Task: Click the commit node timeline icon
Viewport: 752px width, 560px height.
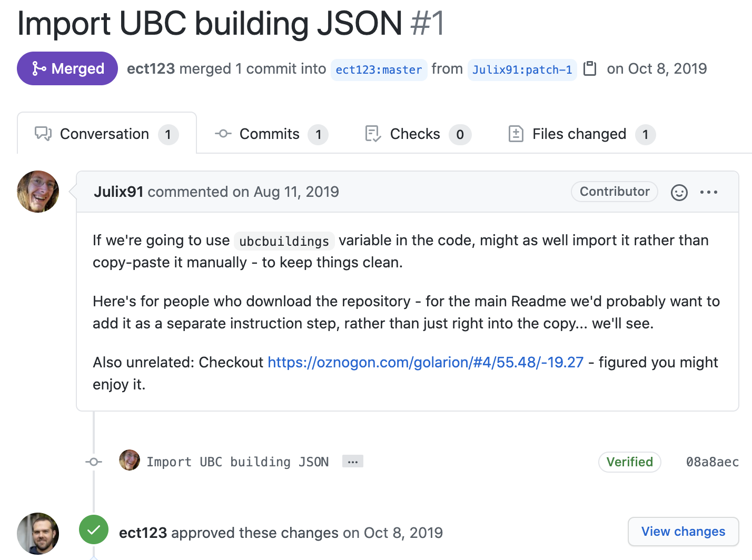Action: click(x=94, y=462)
